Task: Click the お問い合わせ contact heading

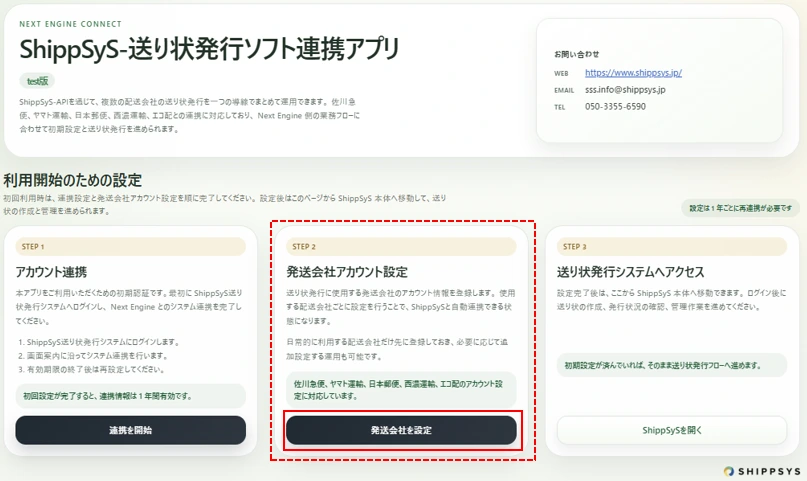Action: (x=576, y=54)
